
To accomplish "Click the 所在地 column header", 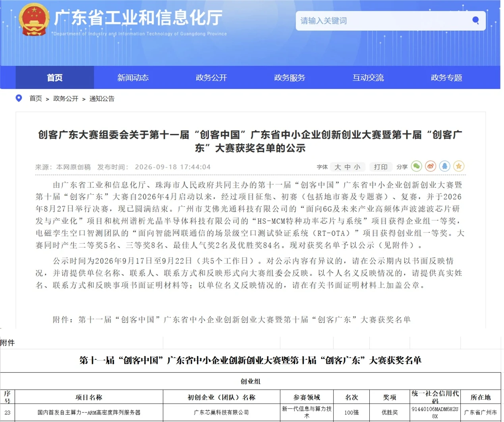I will 481,397.
